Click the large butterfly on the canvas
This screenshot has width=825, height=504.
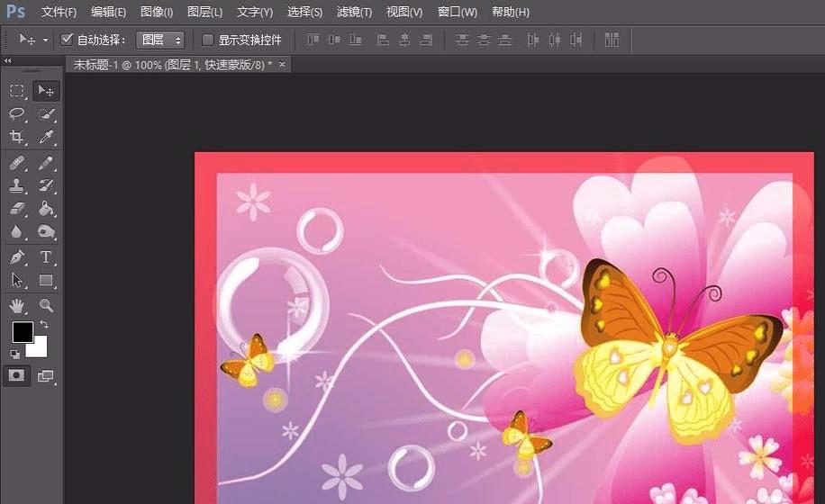(x=679, y=350)
